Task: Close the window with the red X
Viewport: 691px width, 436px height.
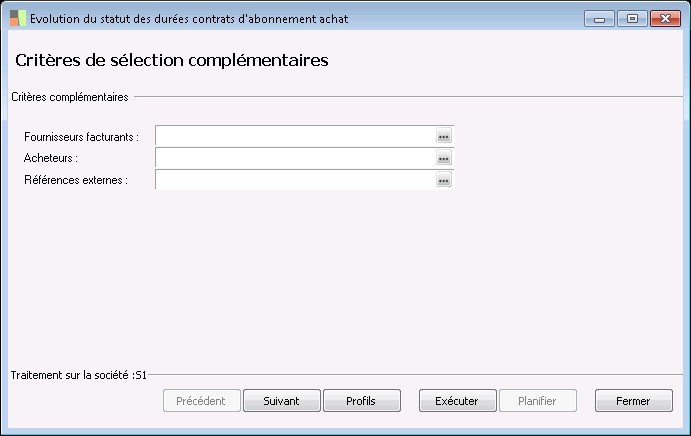Action: (x=664, y=18)
